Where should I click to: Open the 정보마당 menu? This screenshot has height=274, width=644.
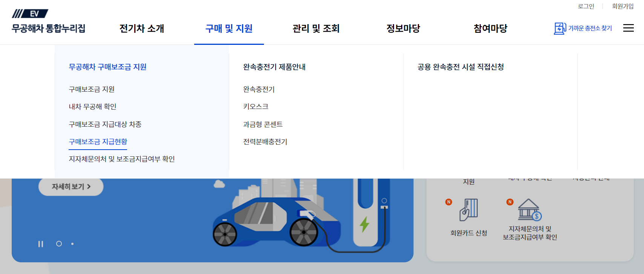click(403, 28)
